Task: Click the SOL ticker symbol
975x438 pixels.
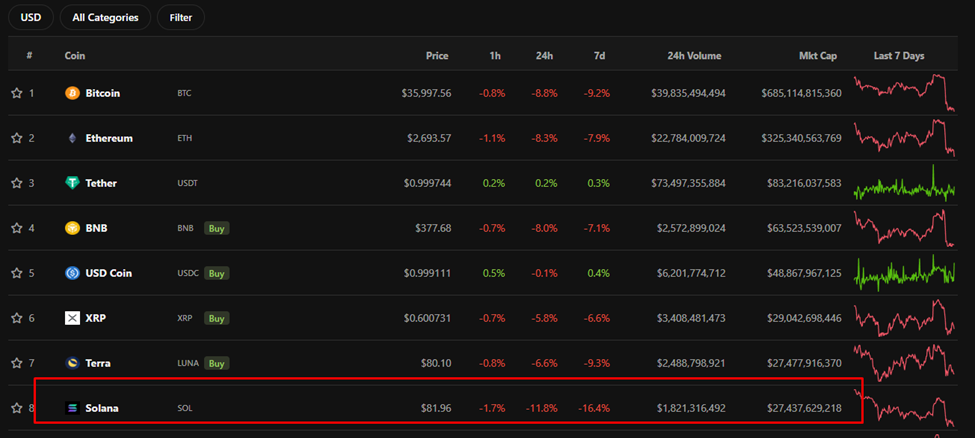Action: point(185,409)
